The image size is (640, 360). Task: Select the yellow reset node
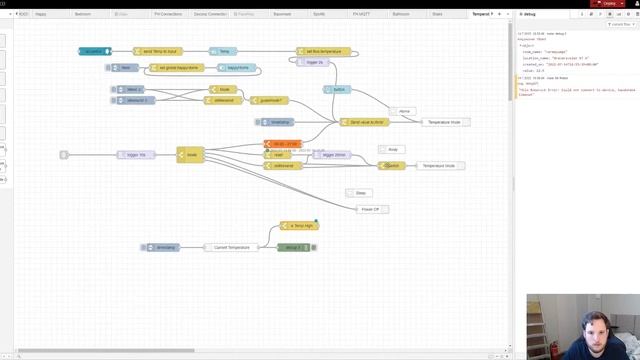278,155
